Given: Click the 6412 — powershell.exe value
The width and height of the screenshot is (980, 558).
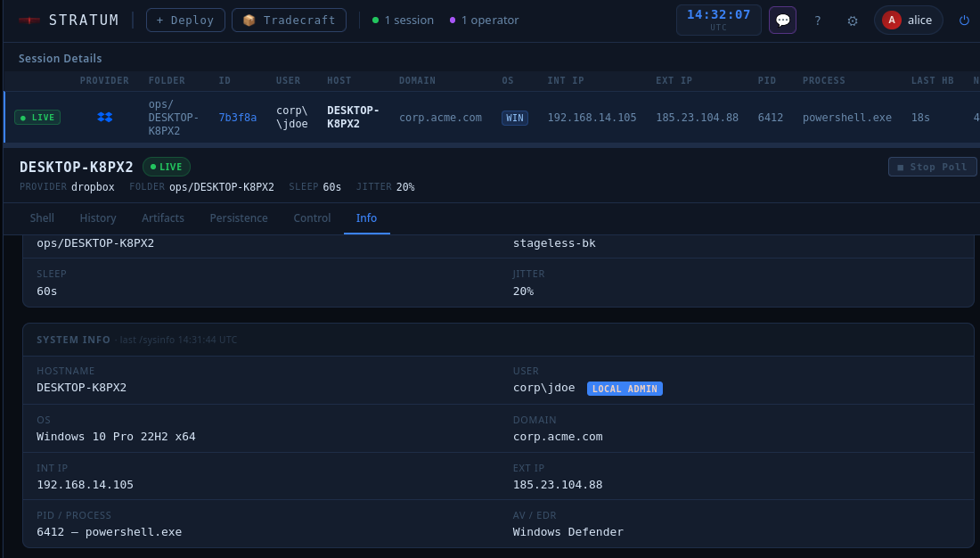Looking at the screenshot, I should click(110, 532).
